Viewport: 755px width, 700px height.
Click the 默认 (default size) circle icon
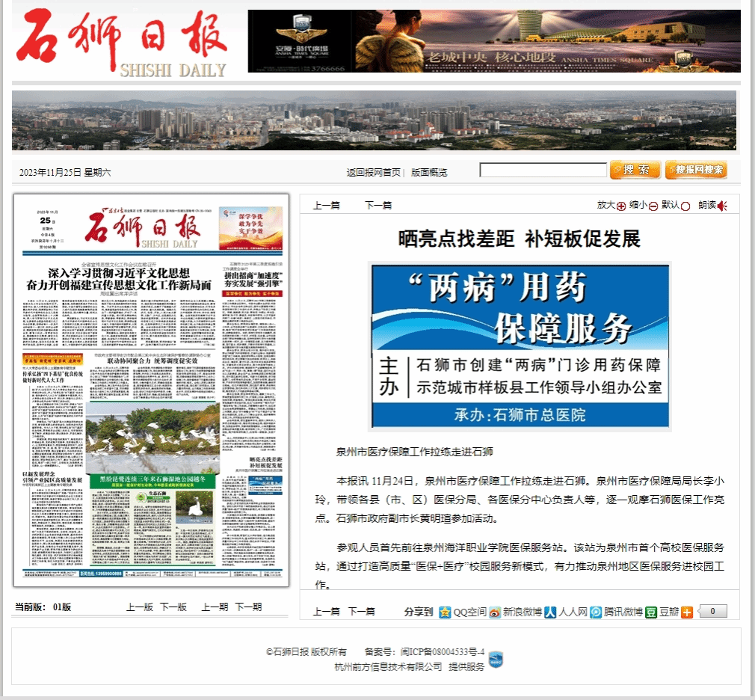[x=685, y=206]
